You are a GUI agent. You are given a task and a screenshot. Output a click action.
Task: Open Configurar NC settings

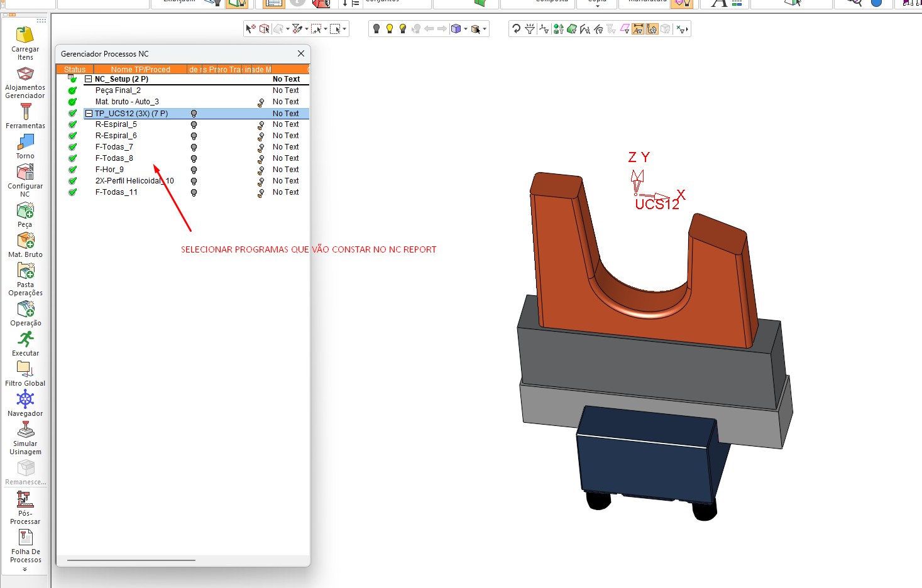pos(25,180)
